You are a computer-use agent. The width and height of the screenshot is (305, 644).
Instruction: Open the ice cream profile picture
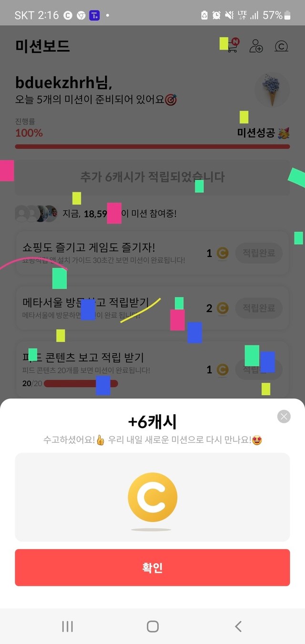272,90
